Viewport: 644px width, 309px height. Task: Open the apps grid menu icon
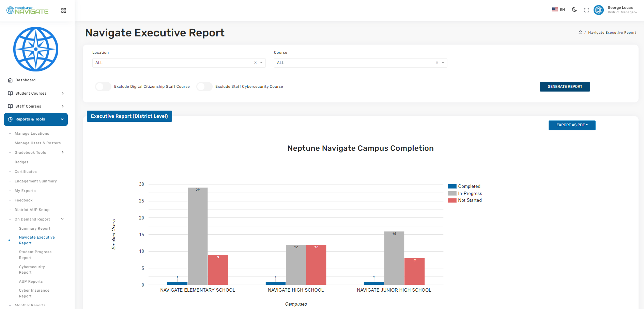pyautogui.click(x=64, y=11)
